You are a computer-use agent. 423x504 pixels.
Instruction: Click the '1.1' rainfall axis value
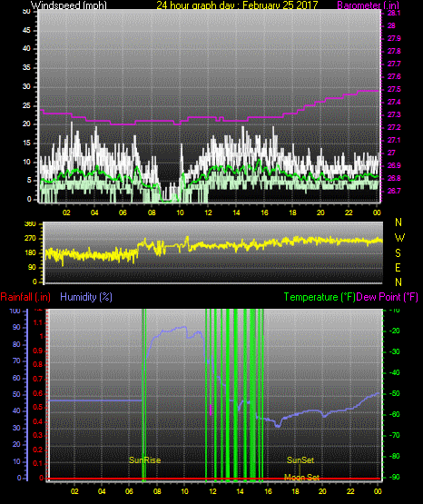(x=38, y=322)
